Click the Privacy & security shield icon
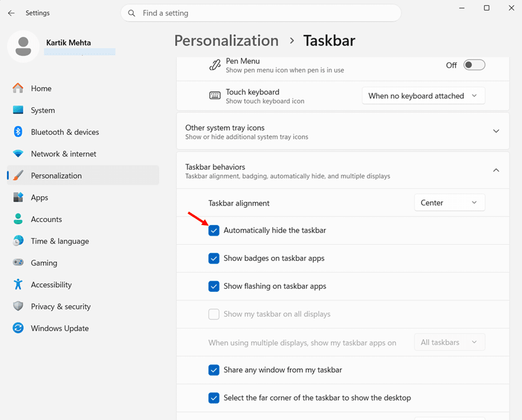Image resolution: width=522 pixels, height=420 pixels. coord(18,306)
